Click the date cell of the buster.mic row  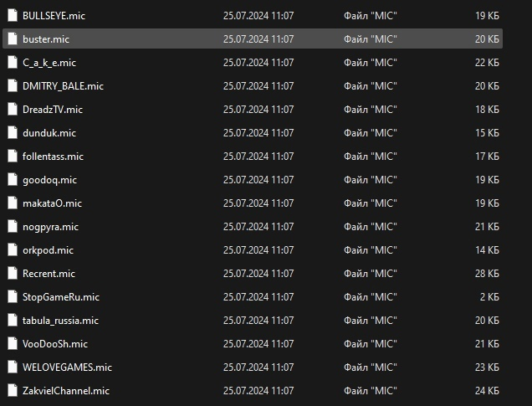pyautogui.click(x=258, y=39)
